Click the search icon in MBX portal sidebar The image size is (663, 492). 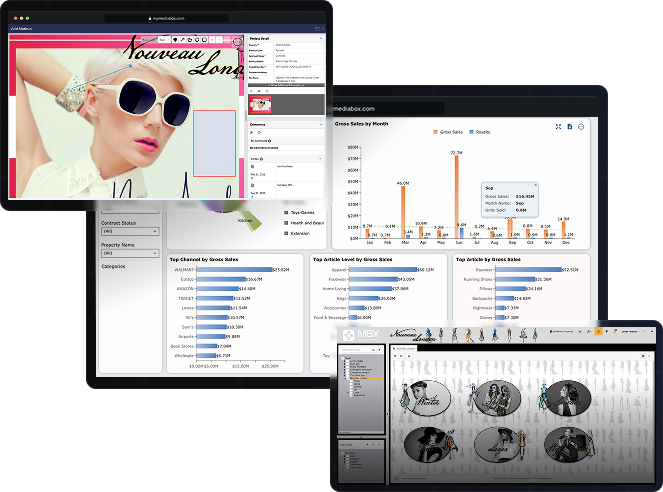[373, 350]
